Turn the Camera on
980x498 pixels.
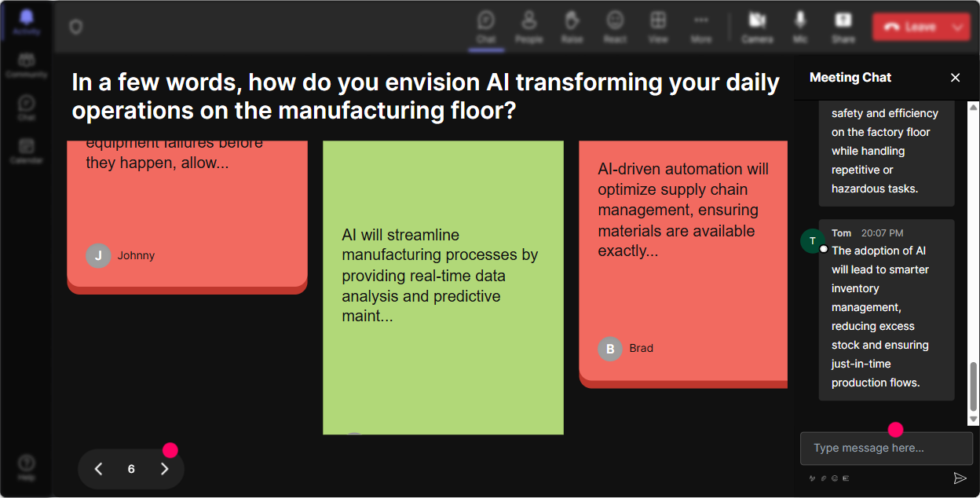(x=757, y=27)
